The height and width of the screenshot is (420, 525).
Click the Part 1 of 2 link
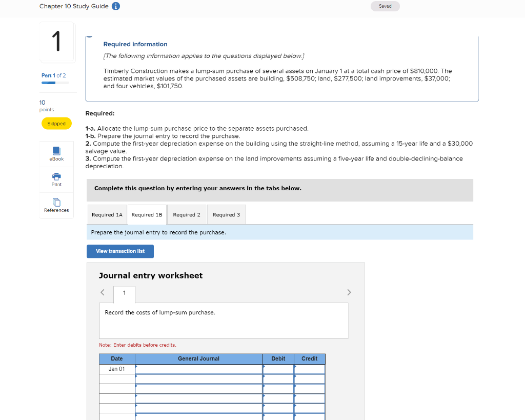point(53,76)
